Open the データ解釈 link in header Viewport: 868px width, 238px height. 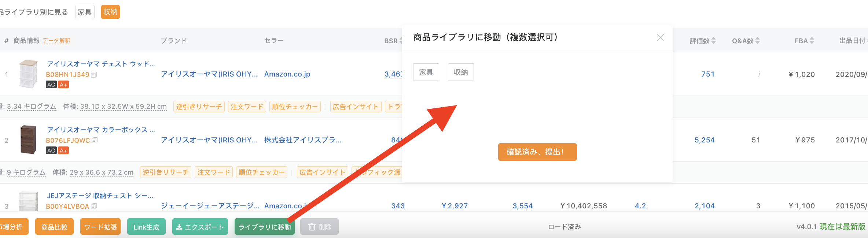[56, 41]
